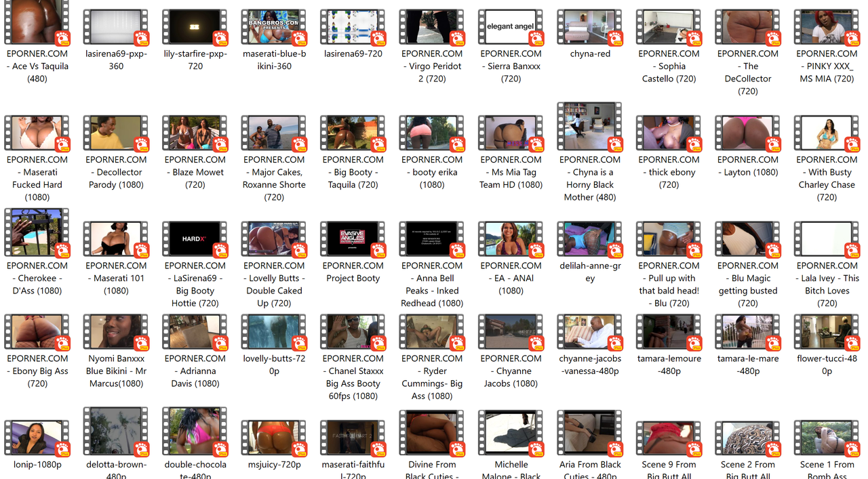Select the Maserati 101 (1080) file icon

[116, 239]
